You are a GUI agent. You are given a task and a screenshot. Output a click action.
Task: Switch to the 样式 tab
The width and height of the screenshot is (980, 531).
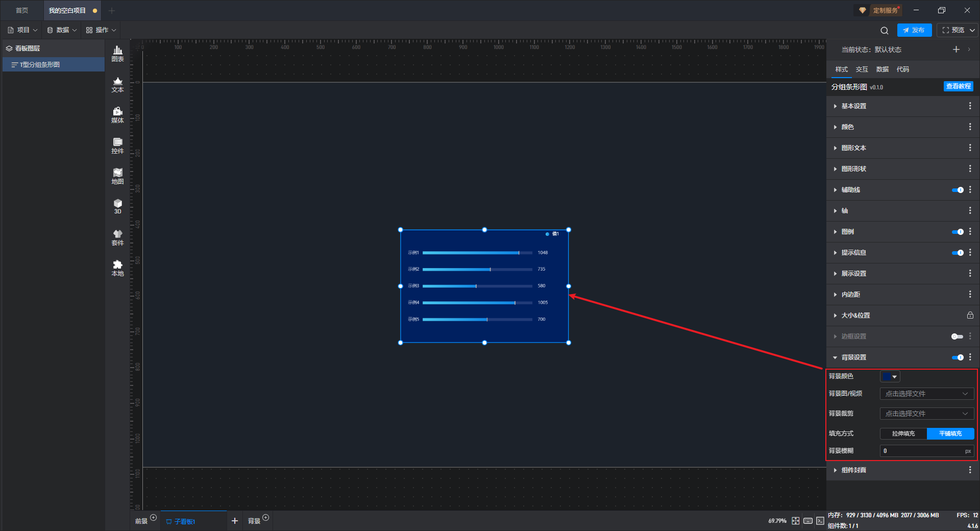click(842, 69)
